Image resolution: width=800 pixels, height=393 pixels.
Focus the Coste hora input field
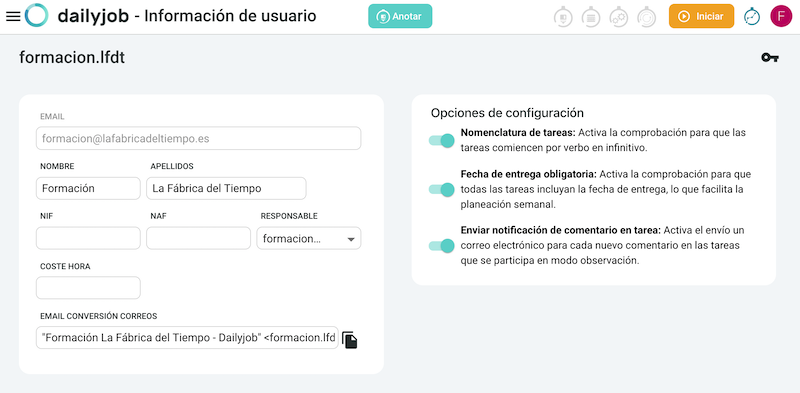tap(88, 288)
